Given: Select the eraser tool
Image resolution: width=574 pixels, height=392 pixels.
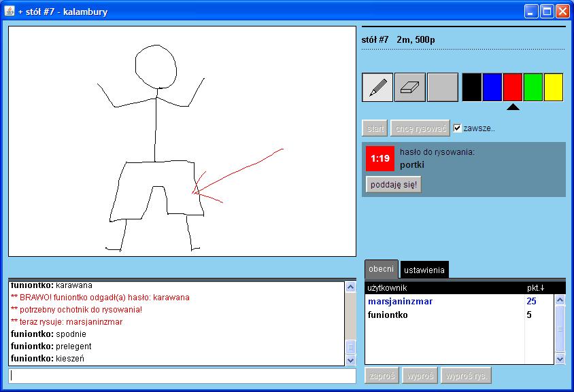Looking at the screenshot, I should pyautogui.click(x=410, y=88).
